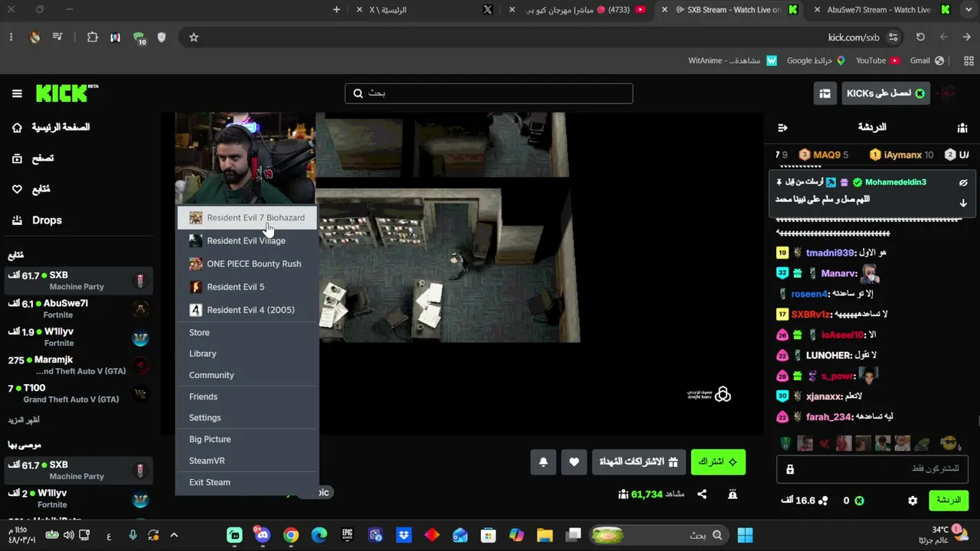Open the chat leaderboard icon
The image size is (980, 551).
[962, 128]
